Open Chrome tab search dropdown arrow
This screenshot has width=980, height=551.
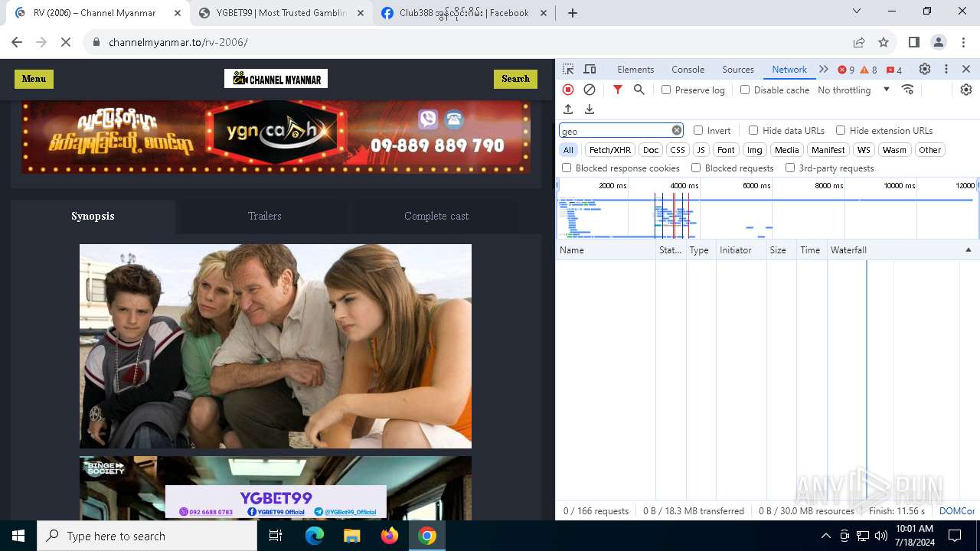coord(857,11)
